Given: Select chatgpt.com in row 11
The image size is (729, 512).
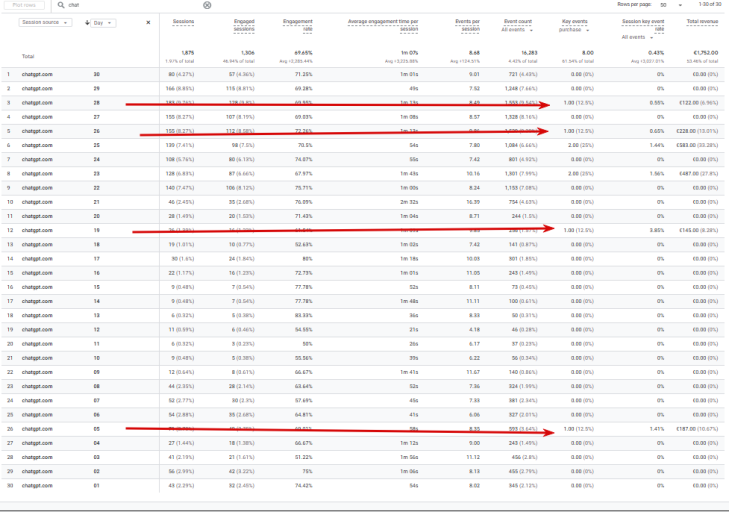Looking at the screenshot, I should click(37, 216).
